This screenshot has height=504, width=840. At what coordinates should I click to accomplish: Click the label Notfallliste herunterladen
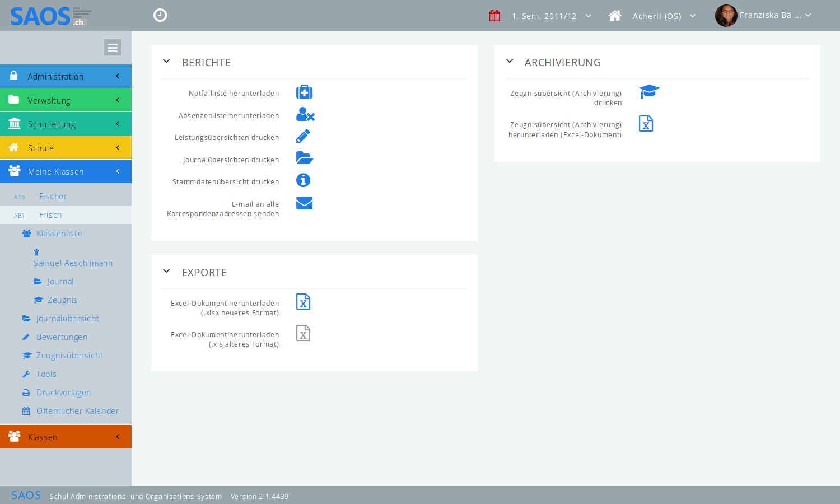pos(234,94)
